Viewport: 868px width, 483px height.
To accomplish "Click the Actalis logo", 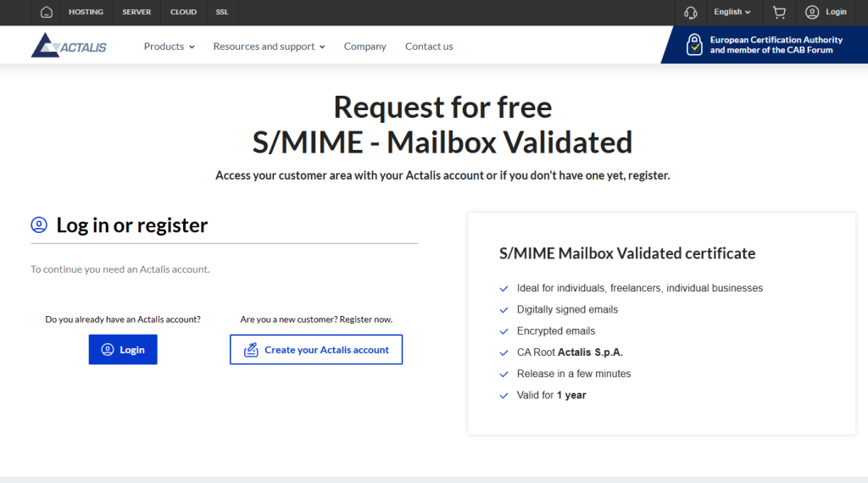I will pos(69,46).
